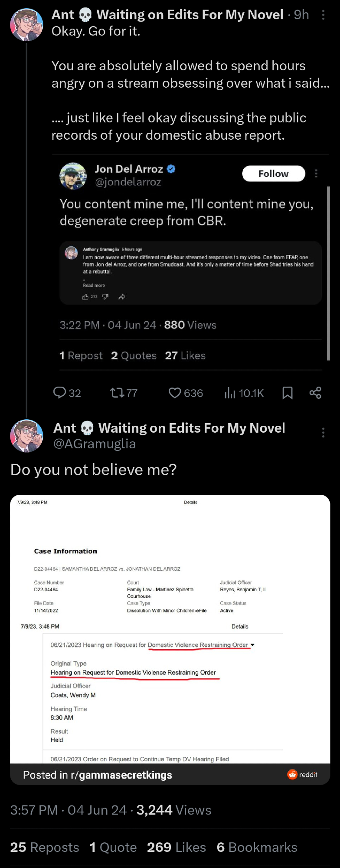This screenshot has width=340, height=868.
Task: Open the Case Information document image
Action: pos(170,629)
